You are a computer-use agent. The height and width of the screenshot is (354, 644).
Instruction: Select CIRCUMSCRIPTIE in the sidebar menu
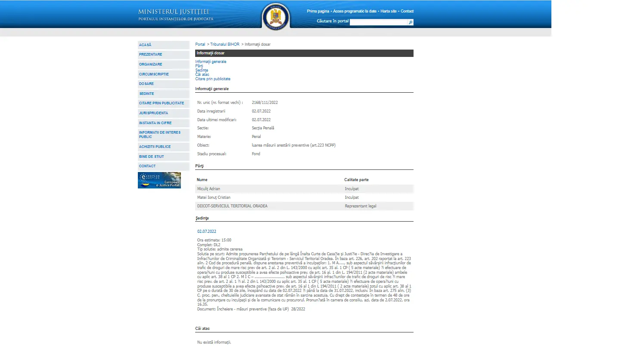[x=163, y=74]
